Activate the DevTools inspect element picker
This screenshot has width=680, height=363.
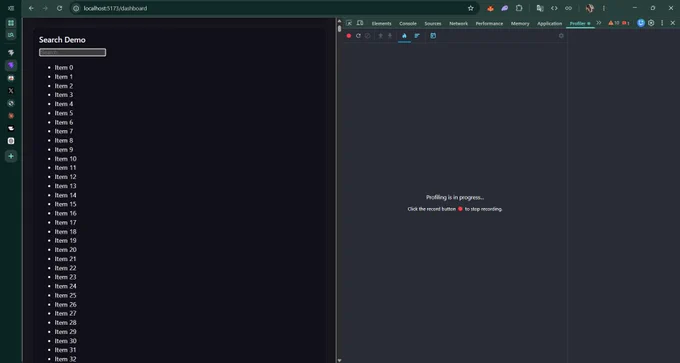tap(349, 23)
